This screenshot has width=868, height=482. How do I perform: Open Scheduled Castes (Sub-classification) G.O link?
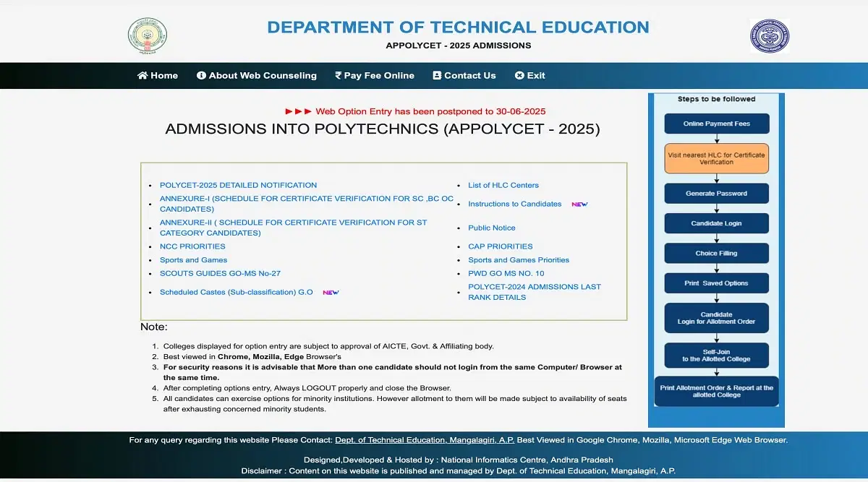237,293
